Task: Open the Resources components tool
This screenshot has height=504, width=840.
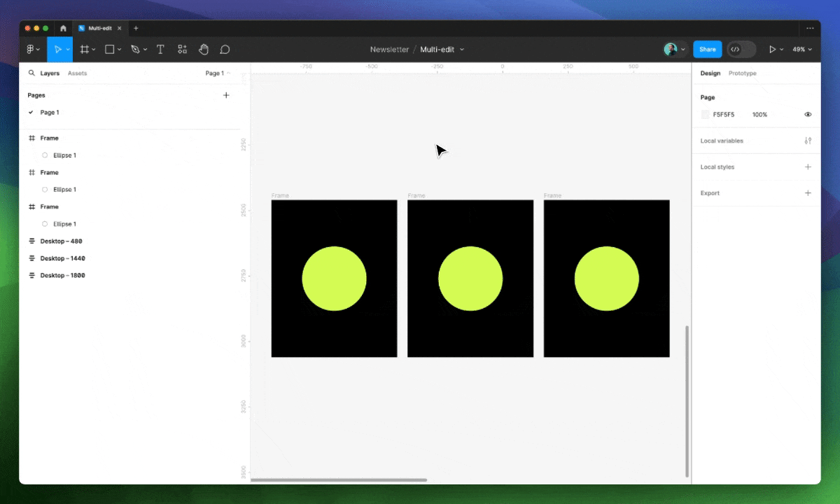Action: point(182,50)
